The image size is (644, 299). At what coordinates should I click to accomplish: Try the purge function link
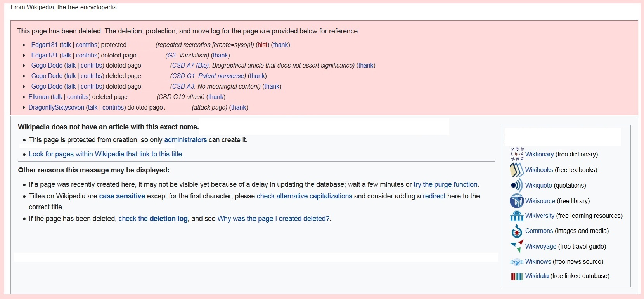point(445,184)
